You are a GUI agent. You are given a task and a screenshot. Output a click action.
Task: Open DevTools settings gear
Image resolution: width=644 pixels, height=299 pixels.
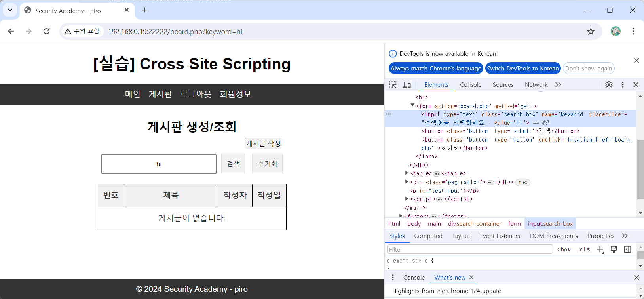[609, 84]
